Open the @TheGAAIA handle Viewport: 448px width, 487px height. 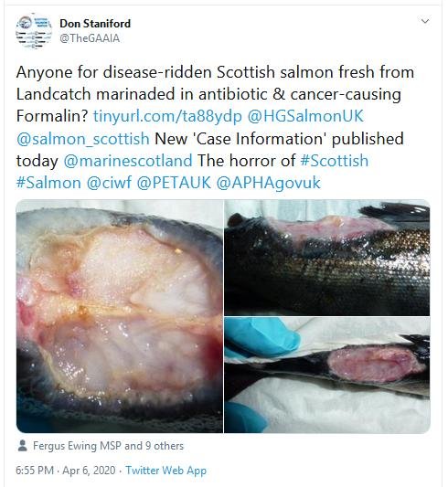click(x=90, y=38)
